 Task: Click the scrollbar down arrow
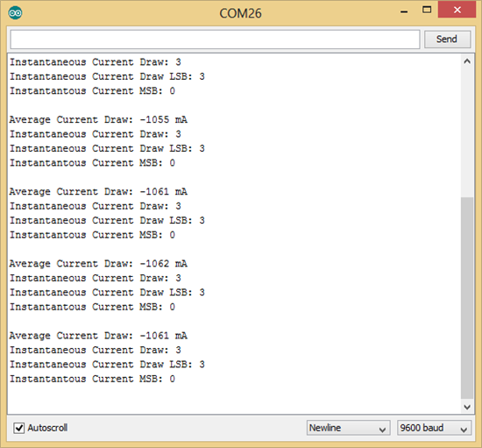(467, 407)
